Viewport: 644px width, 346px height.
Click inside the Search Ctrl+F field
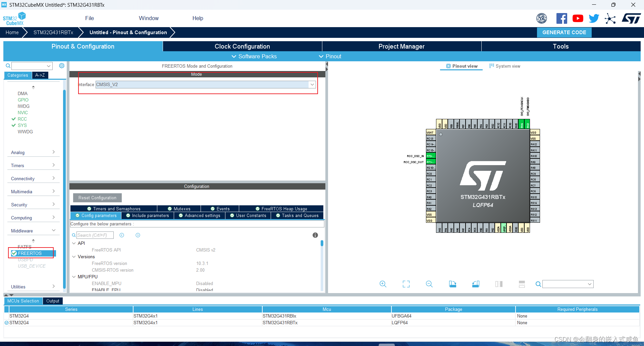[95, 235]
